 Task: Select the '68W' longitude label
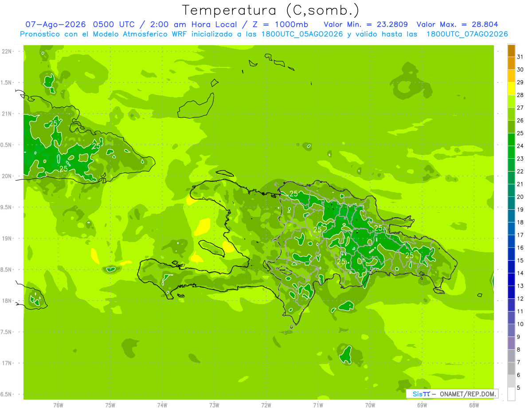pyautogui.click(x=474, y=405)
